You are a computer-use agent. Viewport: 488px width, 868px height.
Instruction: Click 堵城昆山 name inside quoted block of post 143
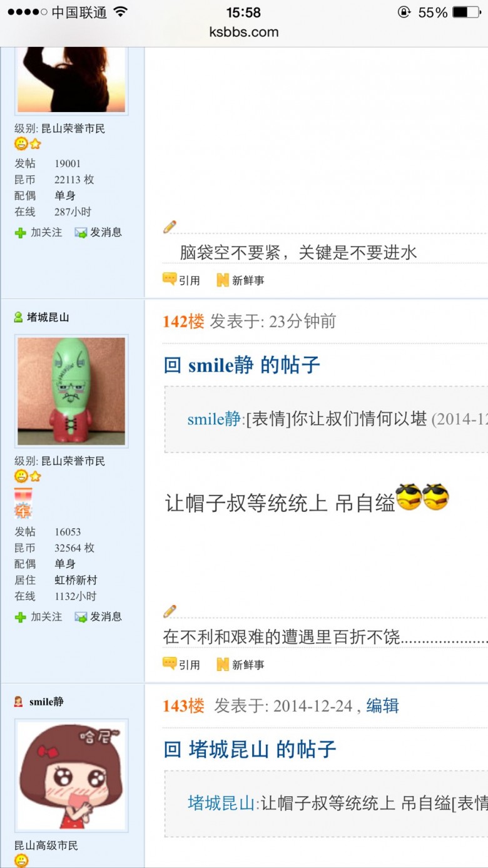[x=221, y=803]
